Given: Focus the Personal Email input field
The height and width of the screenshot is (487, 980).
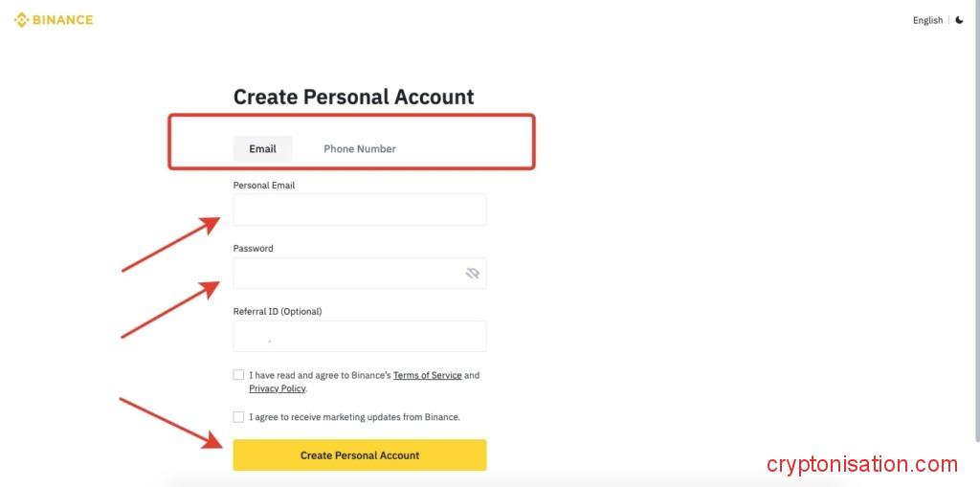Looking at the screenshot, I should point(360,210).
